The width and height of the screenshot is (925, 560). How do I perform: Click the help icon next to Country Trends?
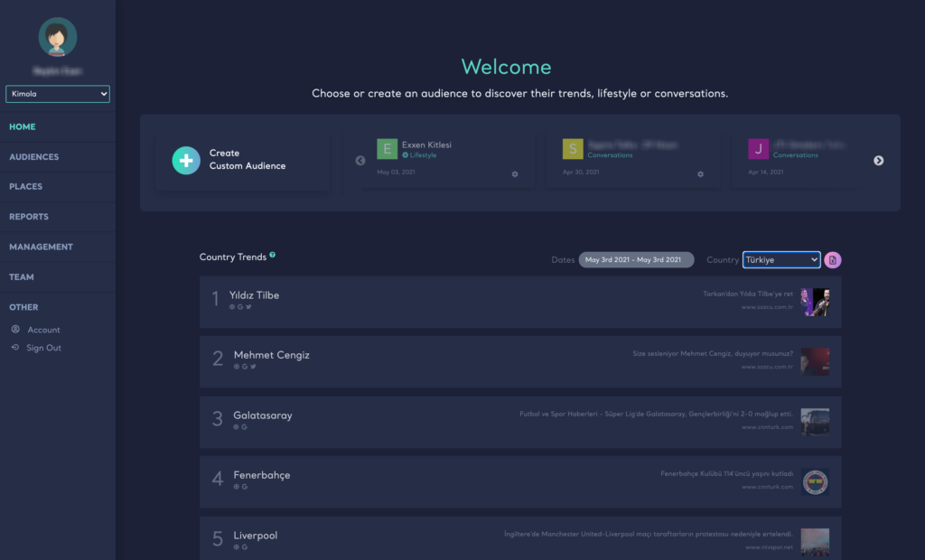pos(273,255)
